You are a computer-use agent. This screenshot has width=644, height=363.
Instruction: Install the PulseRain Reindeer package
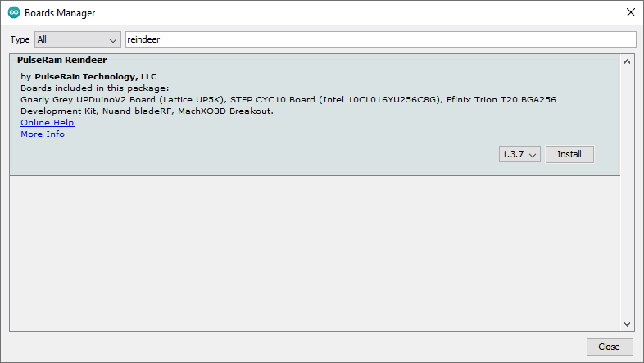pyautogui.click(x=569, y=154)
